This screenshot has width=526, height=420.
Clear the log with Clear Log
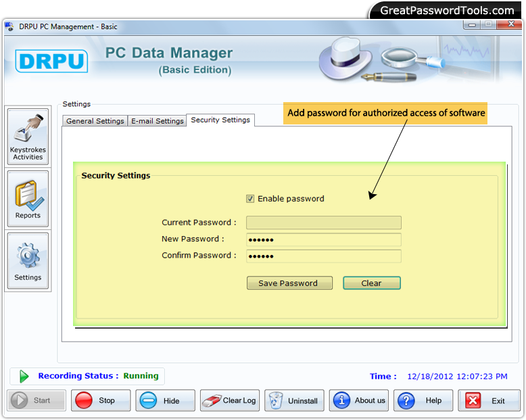point(230,400)
